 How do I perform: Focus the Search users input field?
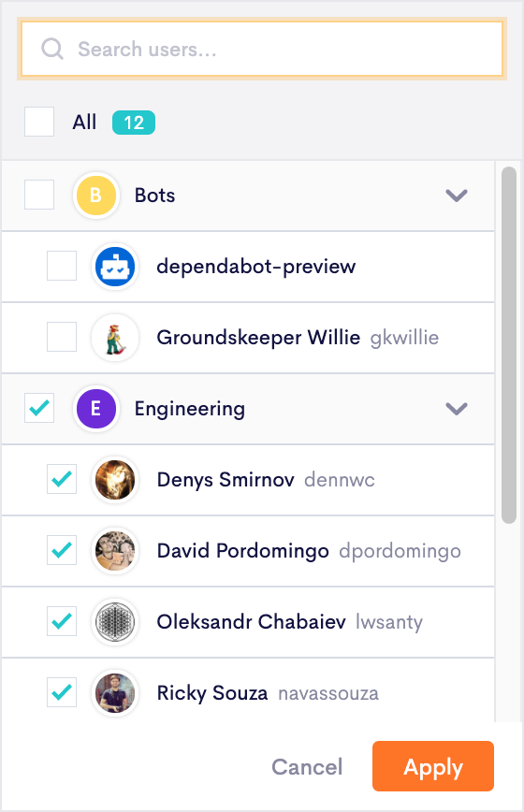(x=262, y=49)
